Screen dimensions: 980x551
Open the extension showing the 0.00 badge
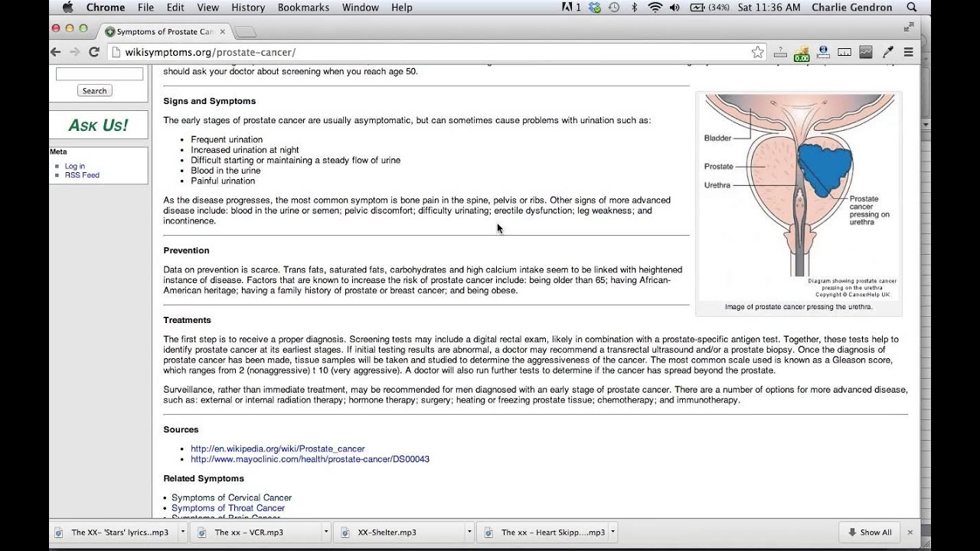pyautogui.click(x=802, y=54)
